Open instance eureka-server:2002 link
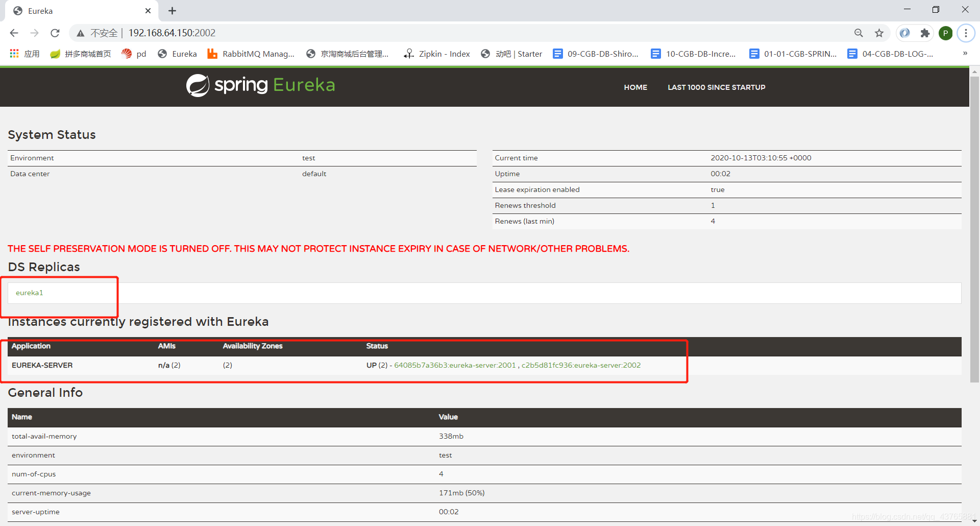980x526 pixels. tap(581, 365)
